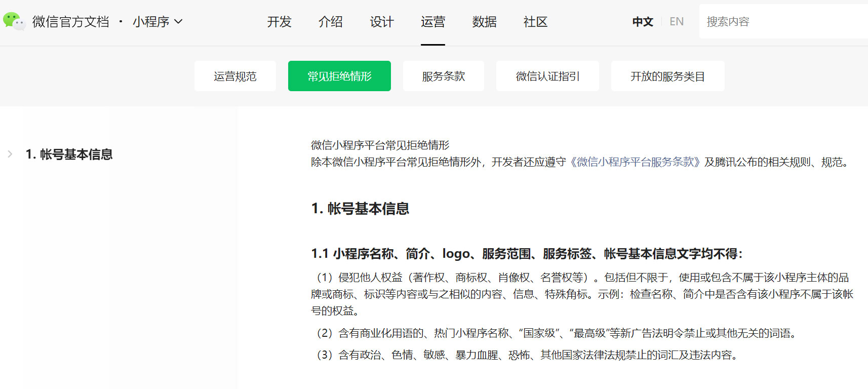The width and height of the screenshot is (868, 389).
Task: Go to the 介绍 nav tab
Action: coord(331,22)
